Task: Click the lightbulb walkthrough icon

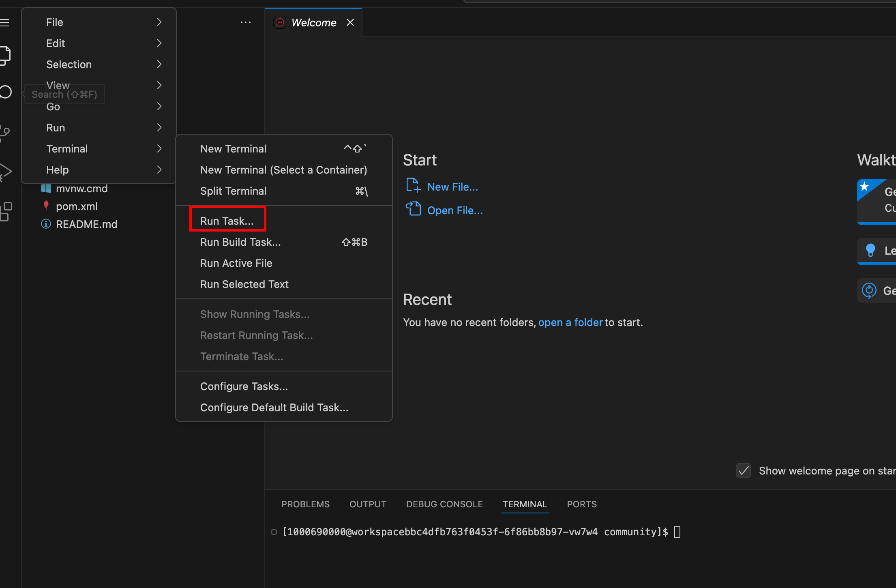Action: 870,250
